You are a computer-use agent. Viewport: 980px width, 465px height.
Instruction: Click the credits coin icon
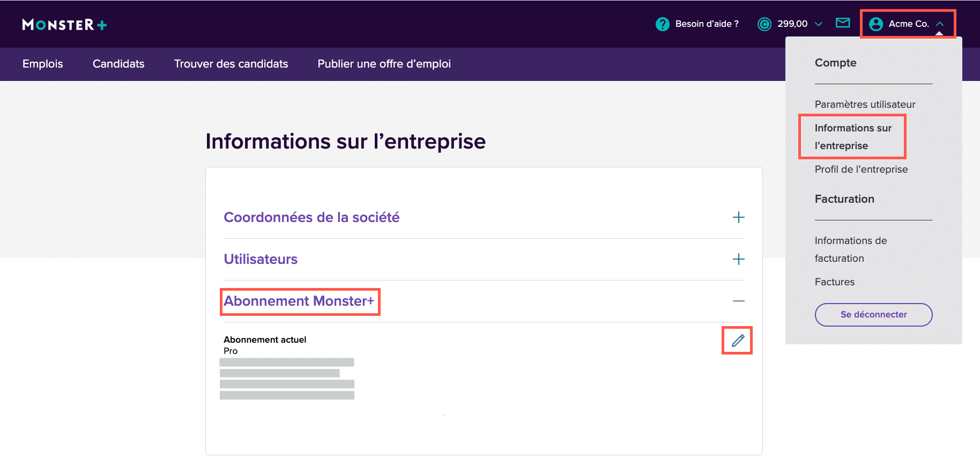[764, 24]
